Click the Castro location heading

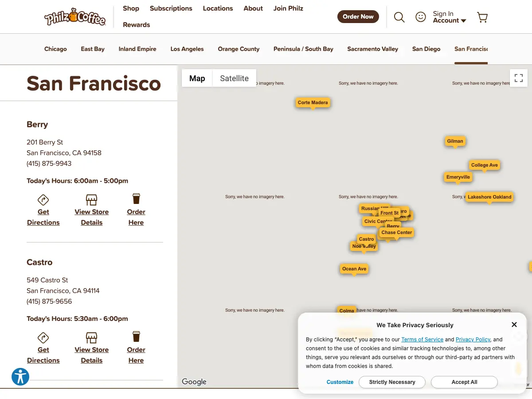pyautogui.click(x=39, y=262)
